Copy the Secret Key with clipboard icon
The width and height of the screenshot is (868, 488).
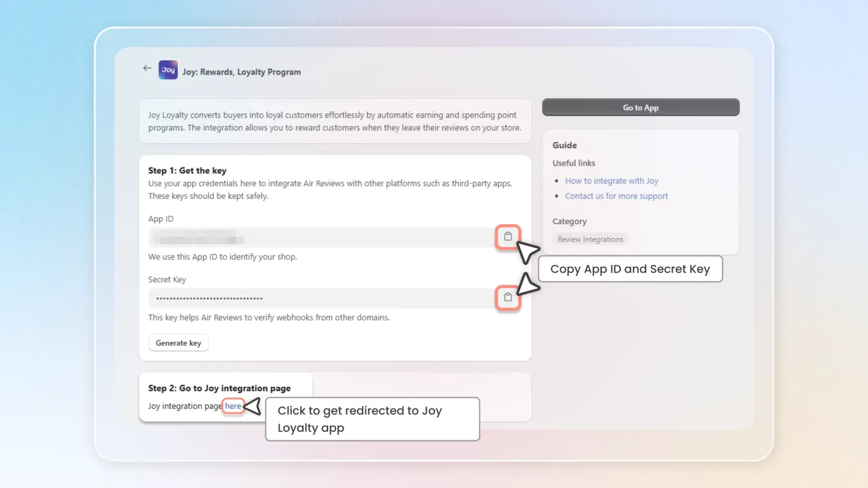[x=508, y=298]
